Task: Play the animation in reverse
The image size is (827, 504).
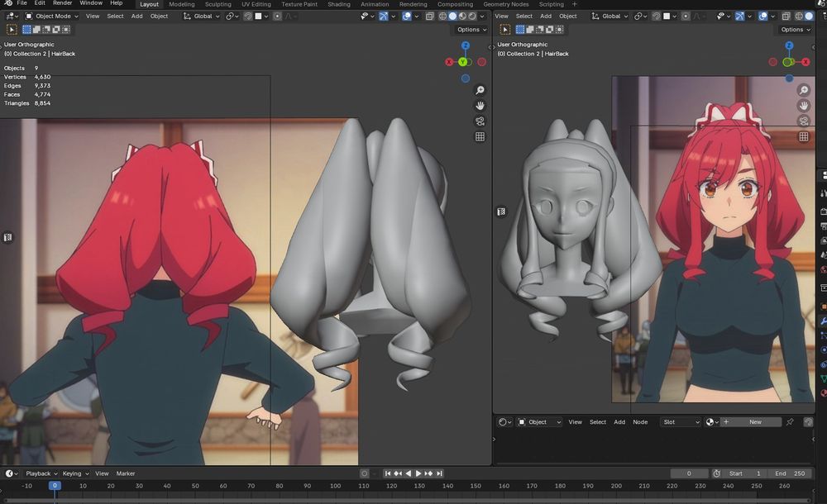Action: [x=409, y=473]
